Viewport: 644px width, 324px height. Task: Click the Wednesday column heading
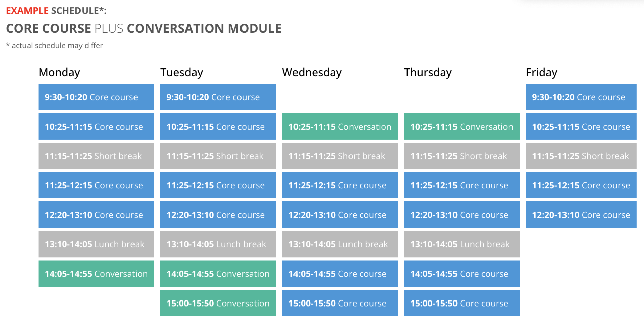coord(312,73)
